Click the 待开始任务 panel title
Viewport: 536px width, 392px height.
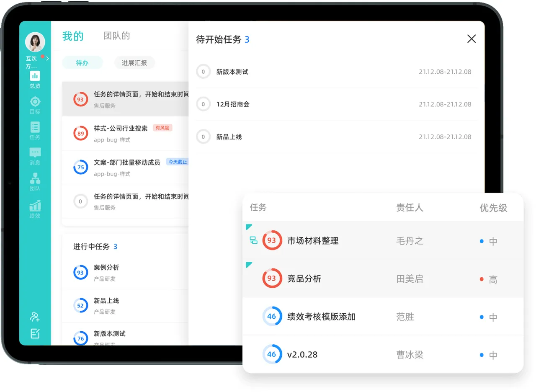click(x=219, y=39)
